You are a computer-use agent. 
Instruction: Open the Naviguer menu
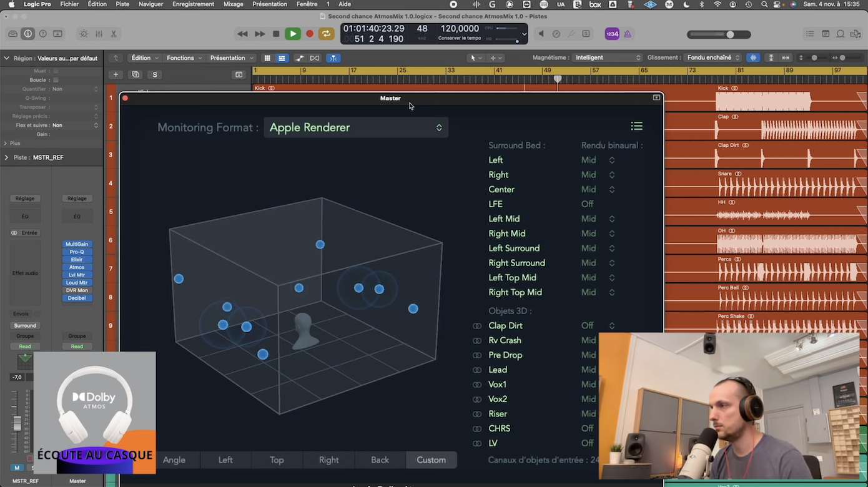(150, 4)
